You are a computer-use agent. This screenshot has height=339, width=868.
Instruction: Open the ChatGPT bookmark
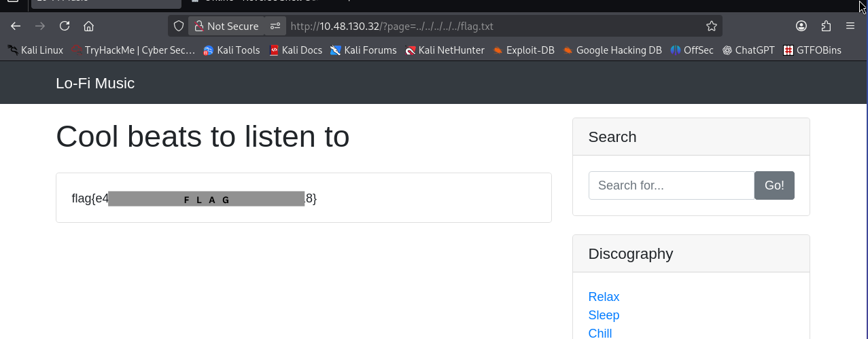[748, 50]
